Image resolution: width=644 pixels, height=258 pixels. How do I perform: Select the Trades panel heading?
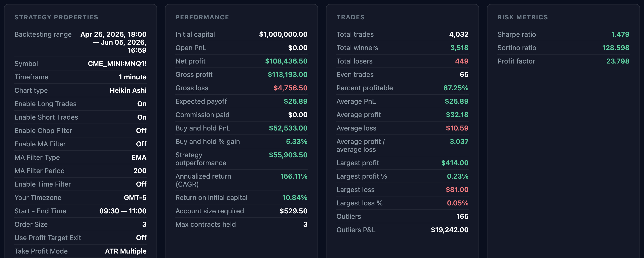pyautogui.click(x=351, y=17)
